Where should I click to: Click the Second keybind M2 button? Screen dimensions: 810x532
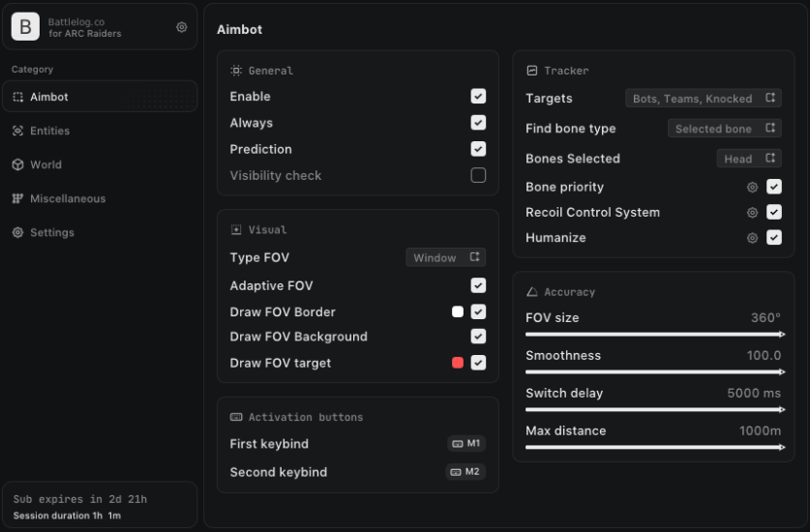465,472
